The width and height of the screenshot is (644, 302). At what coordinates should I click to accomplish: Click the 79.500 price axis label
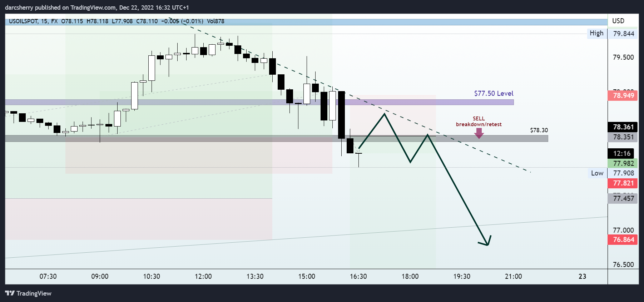(x=623, y=57)
